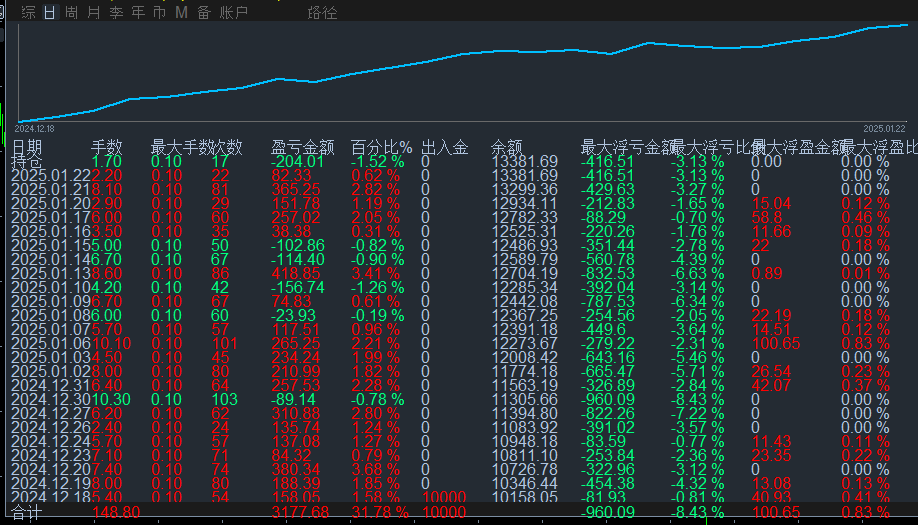Click trade count 103

tap(224, 399)
